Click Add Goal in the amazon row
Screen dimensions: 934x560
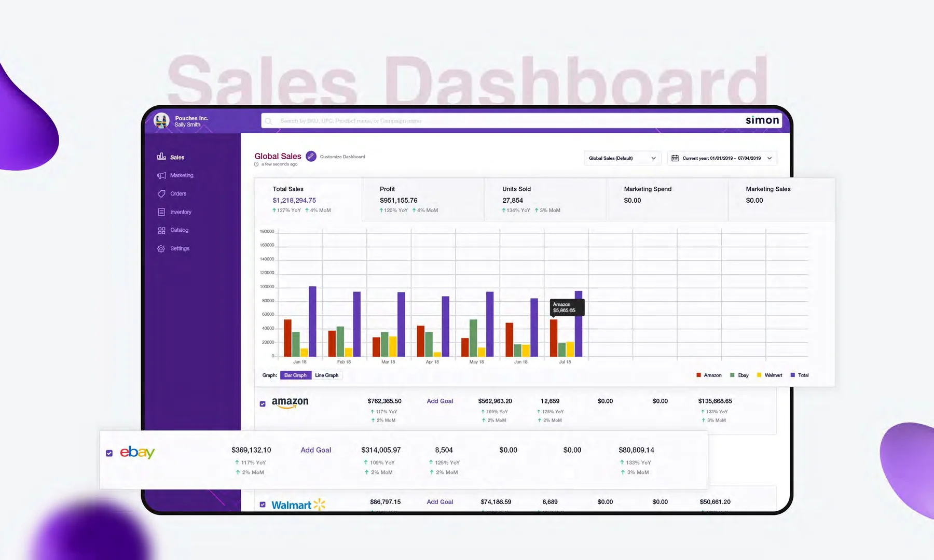click(x=440, y=401)
